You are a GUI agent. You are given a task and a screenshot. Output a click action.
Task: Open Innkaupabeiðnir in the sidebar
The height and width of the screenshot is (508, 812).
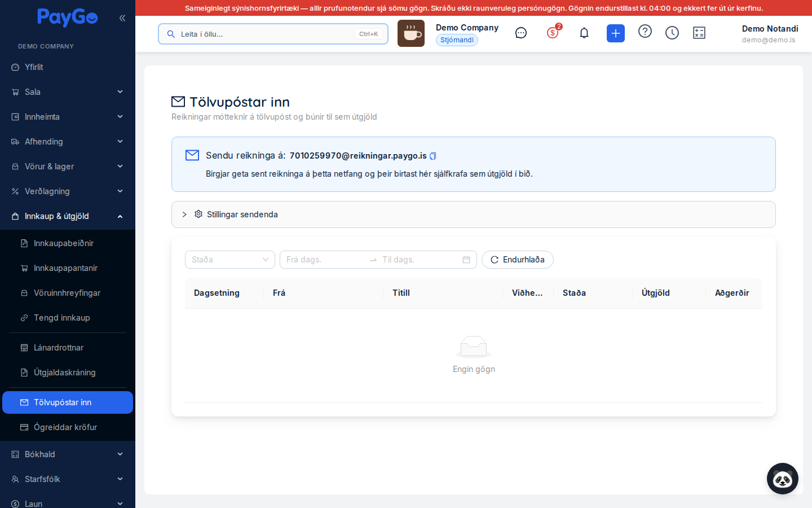(68, 243)
